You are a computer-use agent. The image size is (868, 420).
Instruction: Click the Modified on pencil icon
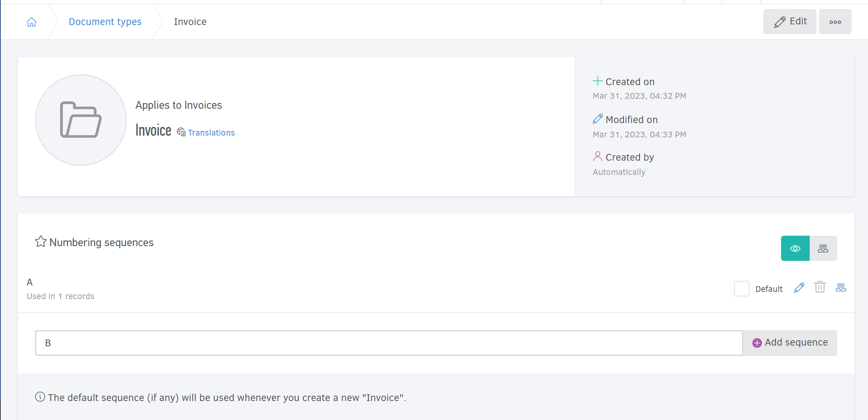click(598, 119)
